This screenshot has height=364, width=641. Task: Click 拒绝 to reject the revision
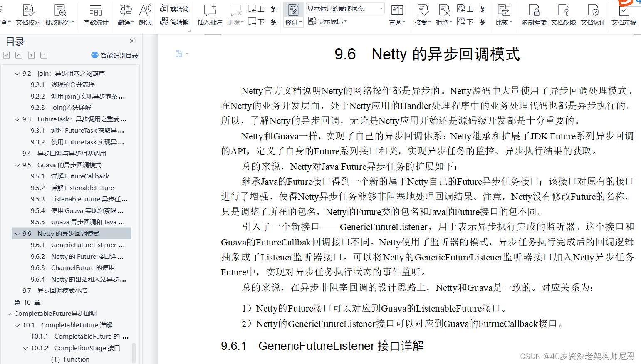coord(444,15)
